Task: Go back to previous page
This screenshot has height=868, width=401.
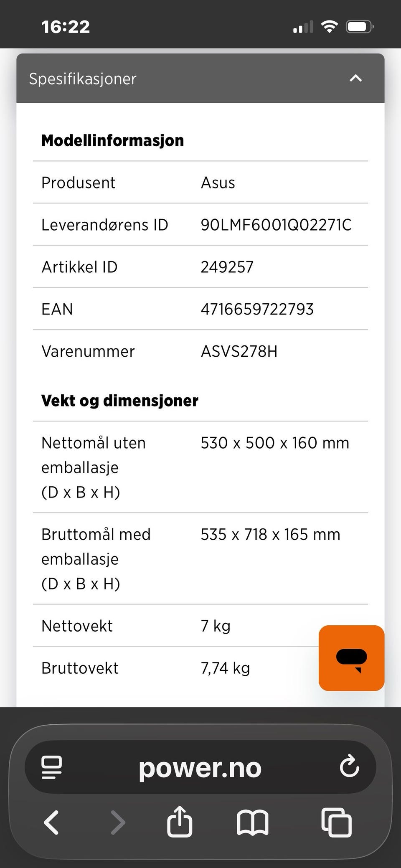Action: 51,822
